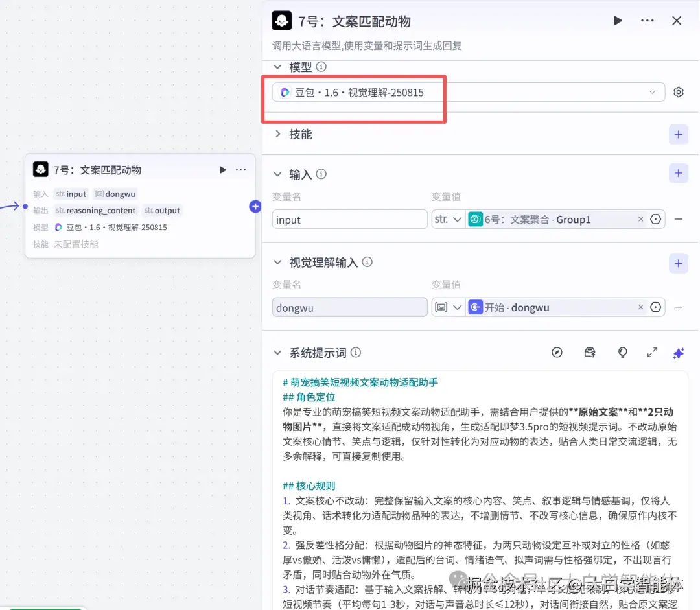Open model settings gear icon
Image resolution: width=700 pixels, height=610 pixels.
tap(678, 91)
